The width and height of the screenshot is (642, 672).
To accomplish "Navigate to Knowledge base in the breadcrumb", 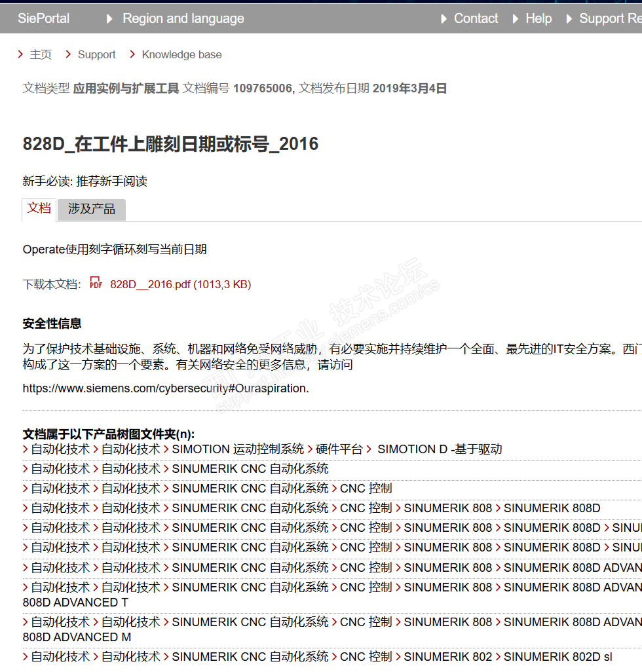I will click(181, 54).
